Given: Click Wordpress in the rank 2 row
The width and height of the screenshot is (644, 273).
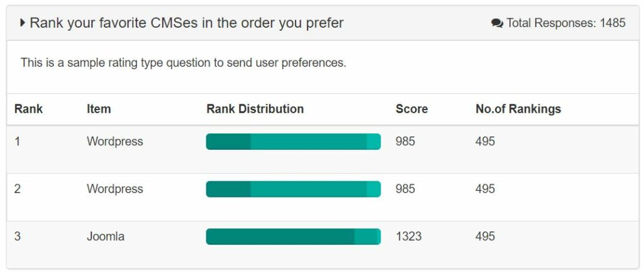Looking at the screenshot, I should [x=114, y=189].
